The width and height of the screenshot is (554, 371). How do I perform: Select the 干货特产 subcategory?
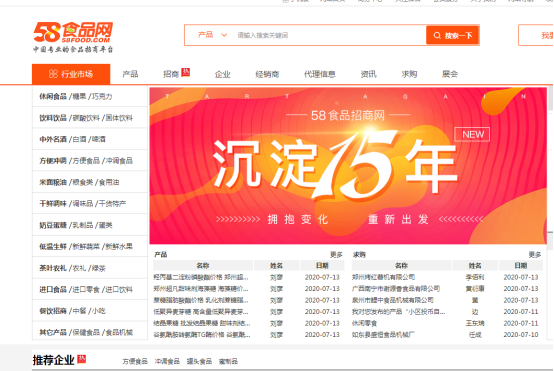[112, 204]
